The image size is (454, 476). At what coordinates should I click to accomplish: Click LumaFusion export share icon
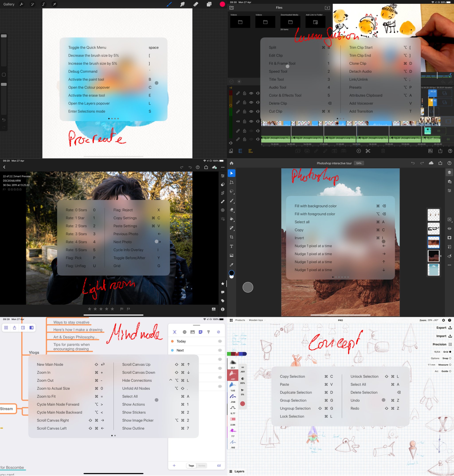440,151
